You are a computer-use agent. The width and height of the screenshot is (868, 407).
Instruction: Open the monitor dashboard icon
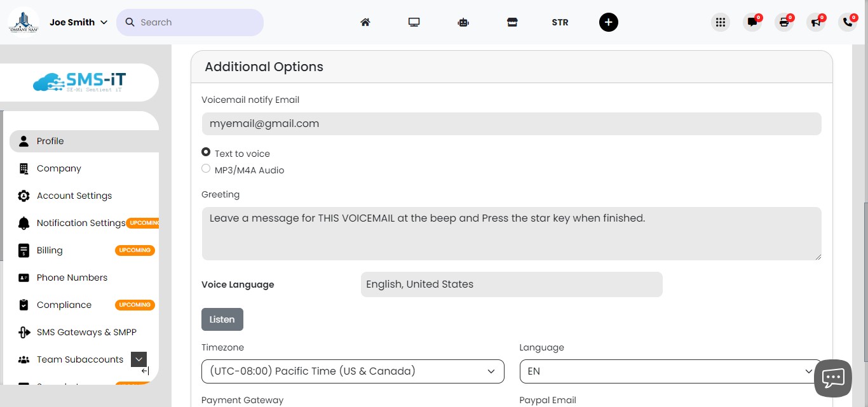(414, 22)
